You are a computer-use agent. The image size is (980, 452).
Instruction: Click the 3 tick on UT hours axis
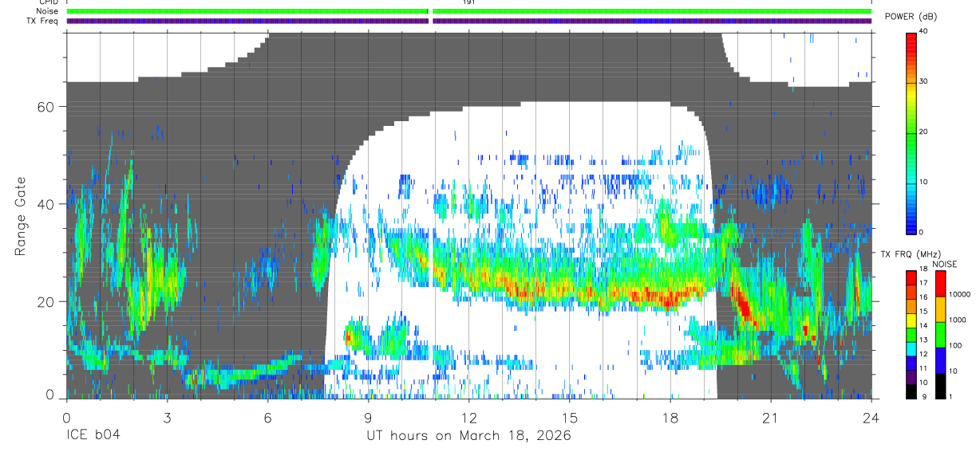(x=167, y=417)
